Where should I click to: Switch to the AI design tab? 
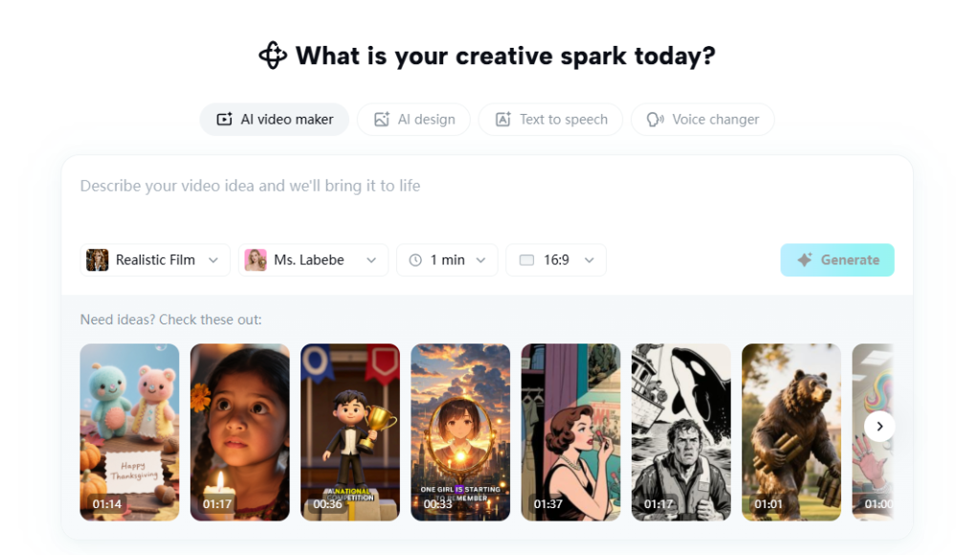point(413,120)
